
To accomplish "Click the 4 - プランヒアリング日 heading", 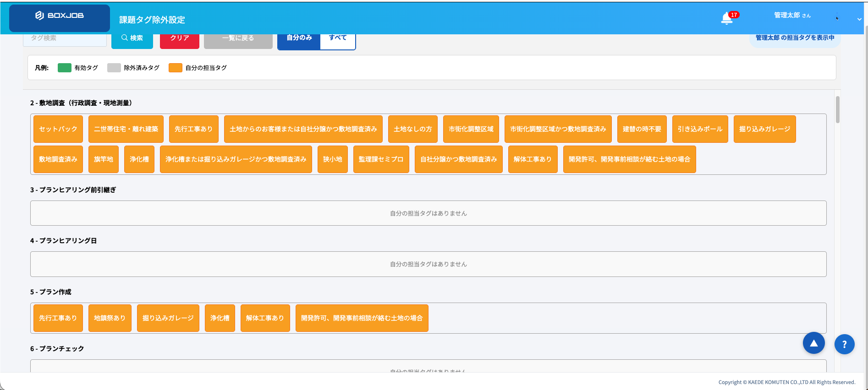I will 64,241.
